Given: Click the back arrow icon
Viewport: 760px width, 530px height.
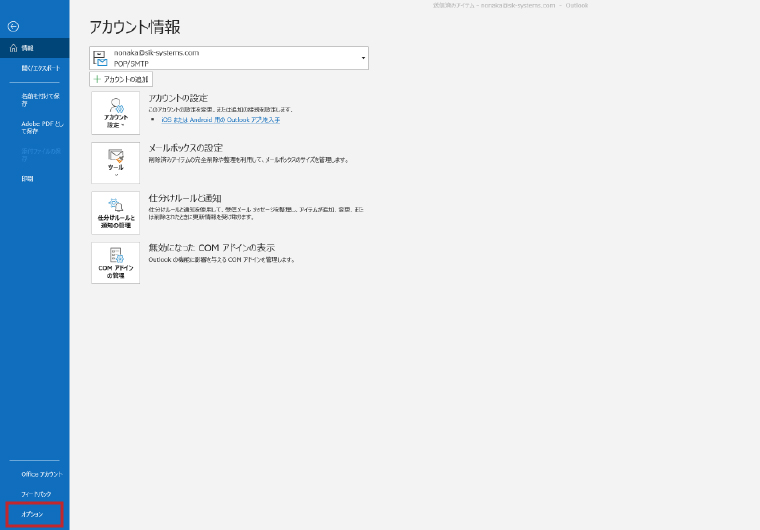Looking at the screenshot, I should click(14, 27).
